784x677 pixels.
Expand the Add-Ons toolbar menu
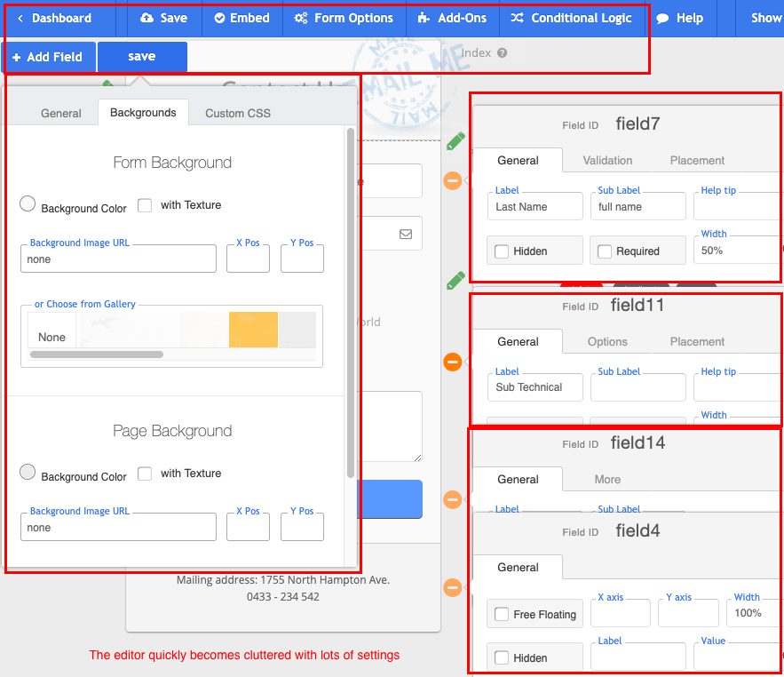click(x=452, y=18)
